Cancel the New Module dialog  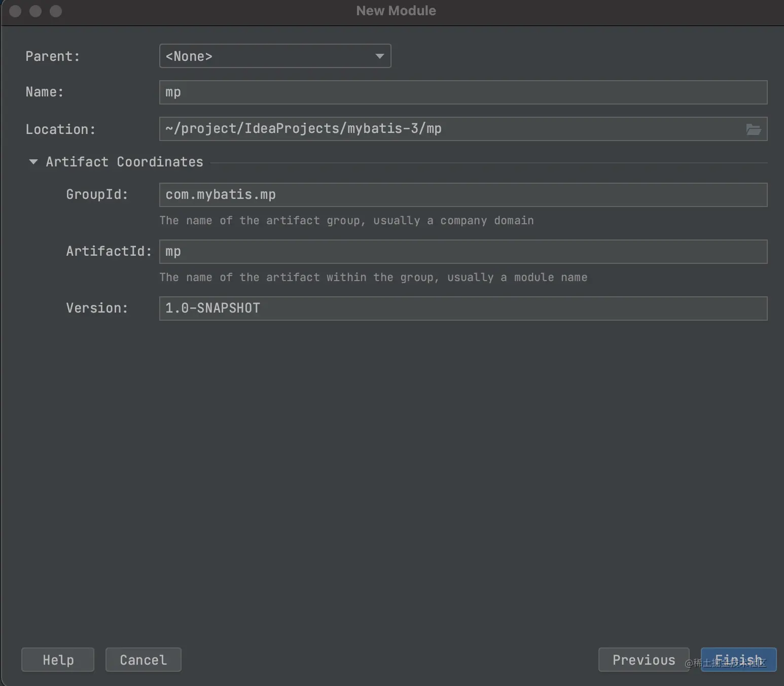pyautogui.click(x=144, y=660)
